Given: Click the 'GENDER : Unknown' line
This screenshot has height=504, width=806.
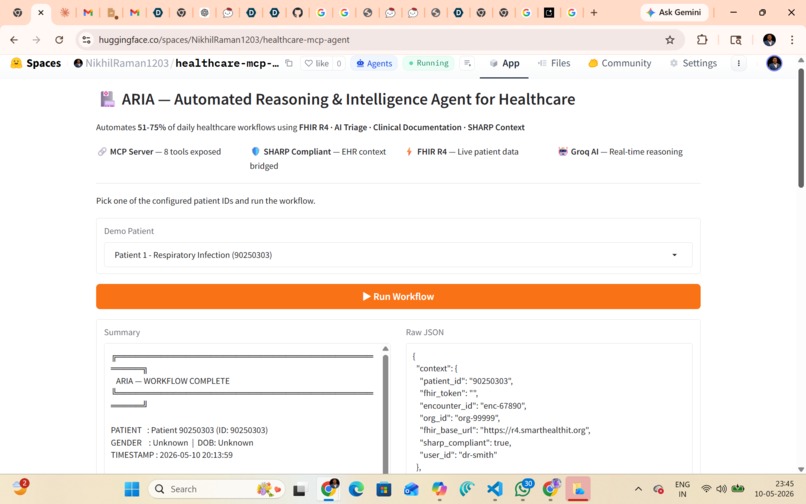Looking at the screenshot, I should click(x=182, y=443).
